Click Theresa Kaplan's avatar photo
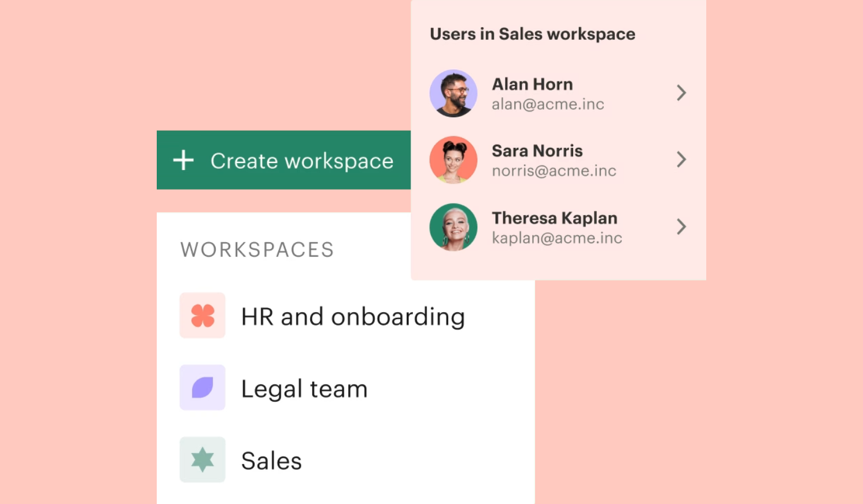This screenshot has width=863, height=504. click(453, 227)
